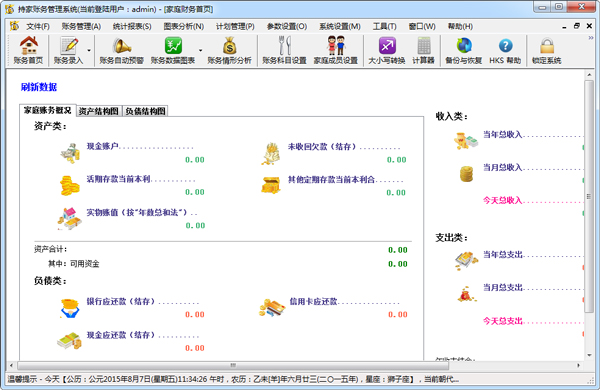This screenshot has height=390, width=600.
Task: Open 账务自动预警 alert horn icon
Action: 121,50
